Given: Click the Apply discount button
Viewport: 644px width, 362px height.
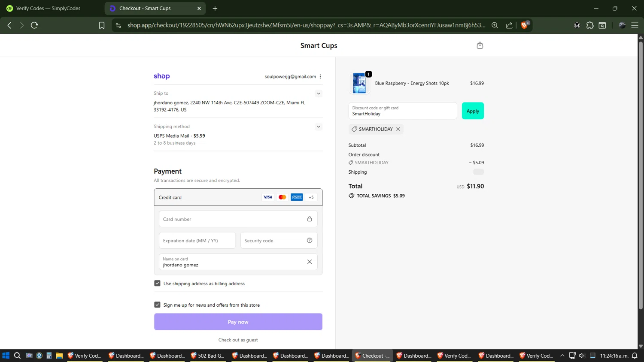Looking at the screenshot, I should [473, 111].
